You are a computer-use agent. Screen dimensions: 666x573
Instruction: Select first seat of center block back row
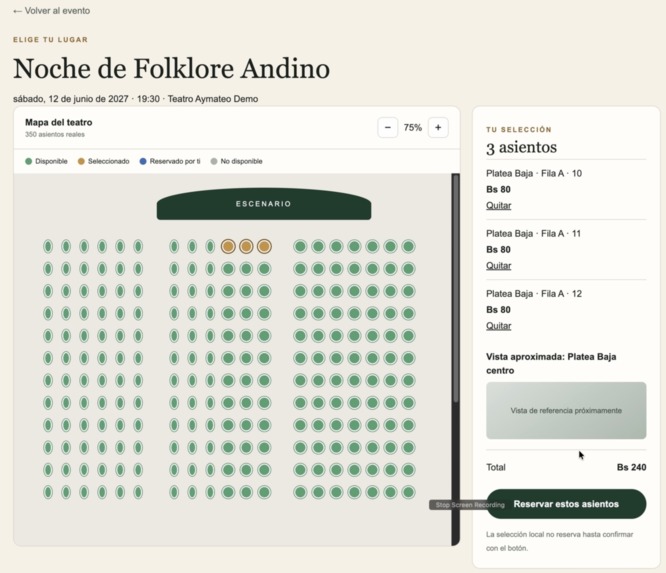click(x=174, y=492)
